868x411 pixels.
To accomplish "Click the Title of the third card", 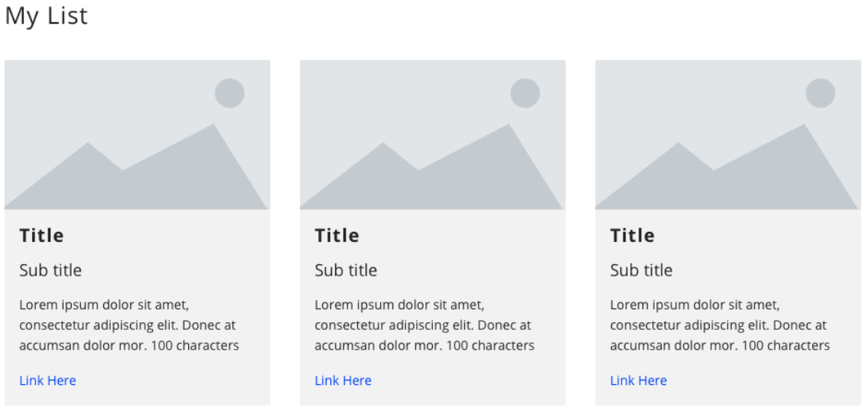I will pos(632,236).
